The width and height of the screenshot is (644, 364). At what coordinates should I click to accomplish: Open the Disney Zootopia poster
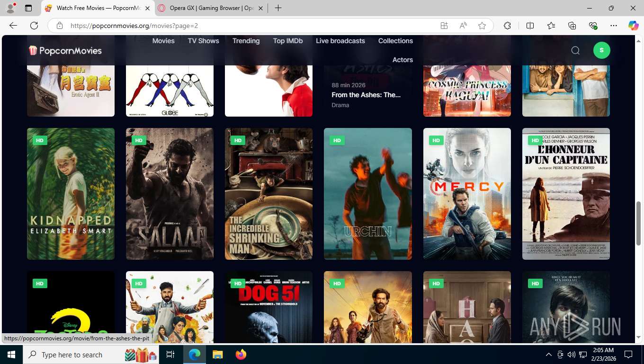(x=71, y=307)
